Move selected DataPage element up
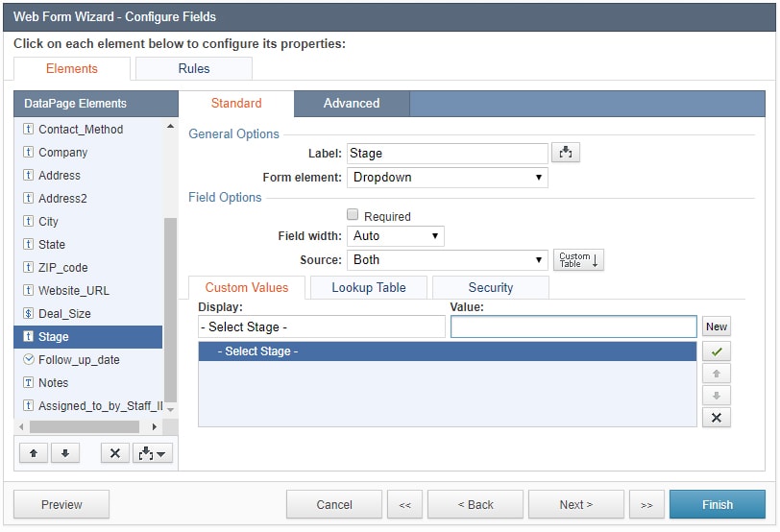This screenshot has height=532, width=780. pos(33,453)
